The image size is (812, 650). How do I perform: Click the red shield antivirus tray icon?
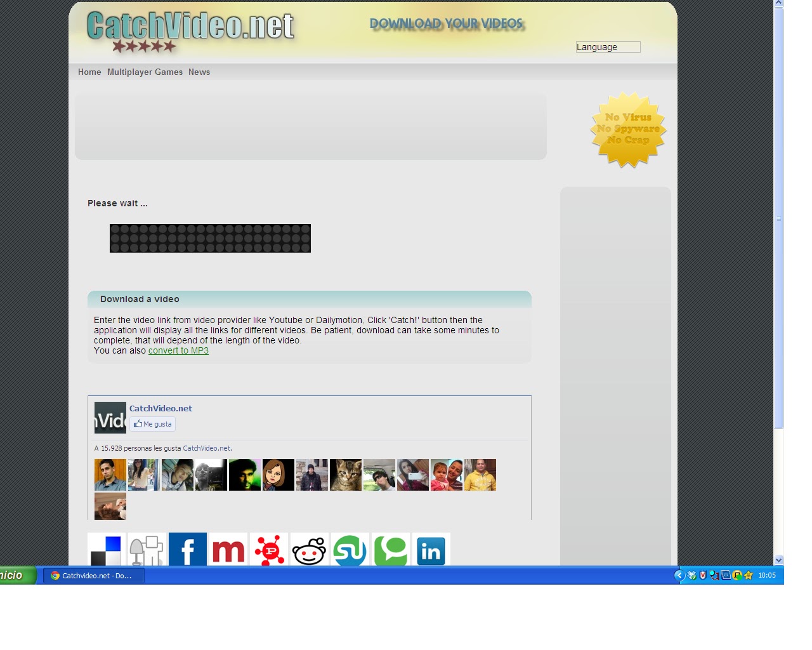[x=703, y=576]
